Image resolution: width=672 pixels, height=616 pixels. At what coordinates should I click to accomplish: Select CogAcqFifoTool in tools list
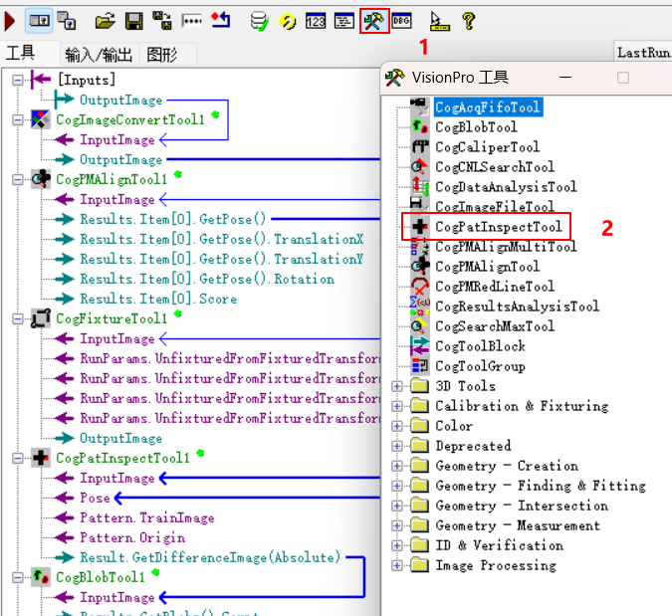click(488, 107)
